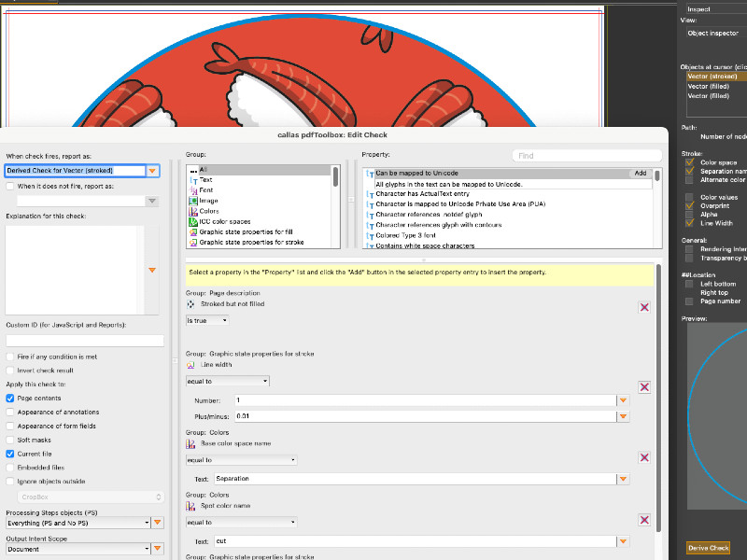Screen dimensions: 747x560
Task: Click orange arrow beside Explanation box
Action: 152,270
